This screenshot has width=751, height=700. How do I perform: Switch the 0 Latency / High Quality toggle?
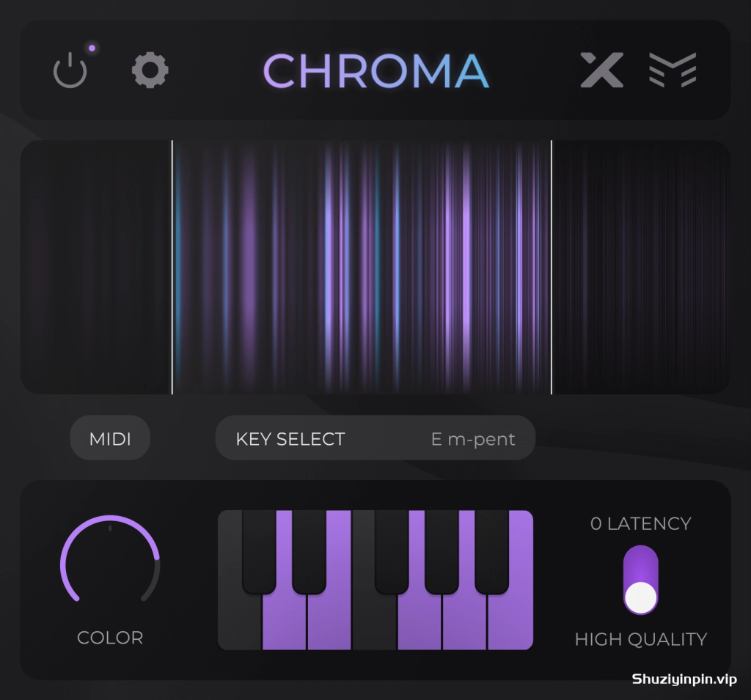[640, 580]
